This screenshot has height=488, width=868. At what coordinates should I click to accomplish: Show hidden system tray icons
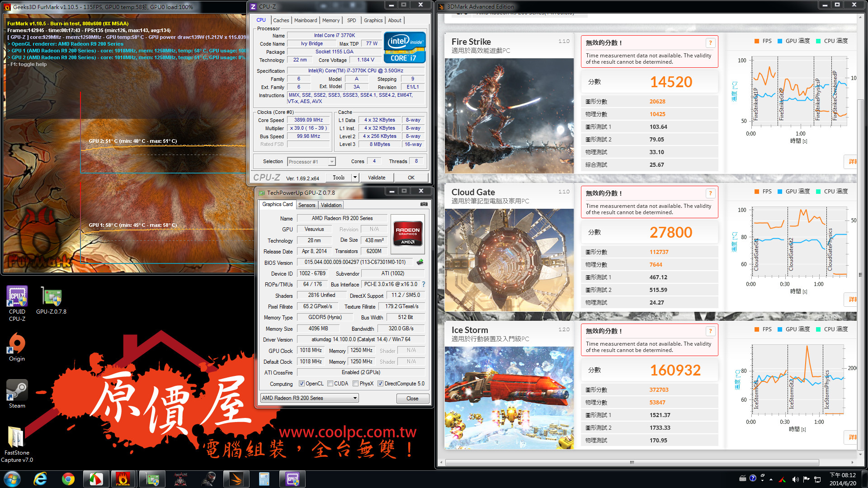pos(771,479)
